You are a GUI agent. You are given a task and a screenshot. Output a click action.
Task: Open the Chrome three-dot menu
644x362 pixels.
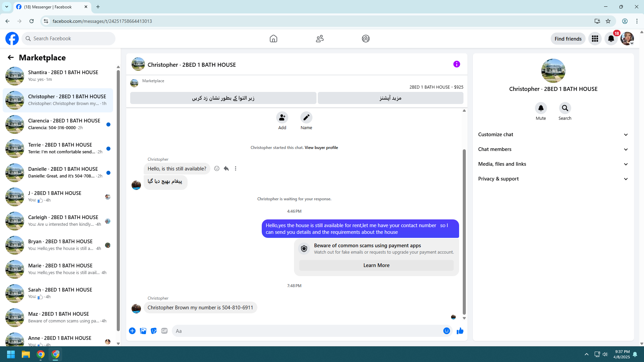click(x=637, y=21)
